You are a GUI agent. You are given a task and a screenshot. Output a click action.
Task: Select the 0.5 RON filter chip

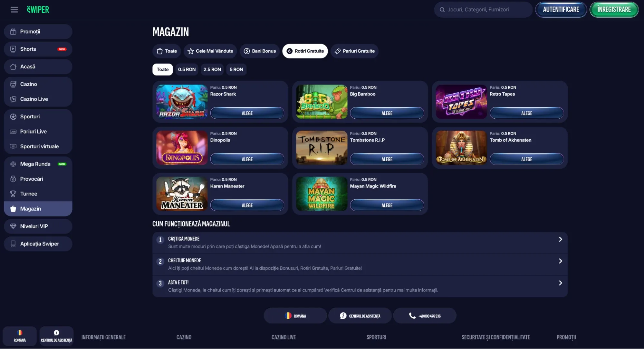point(187,69)
